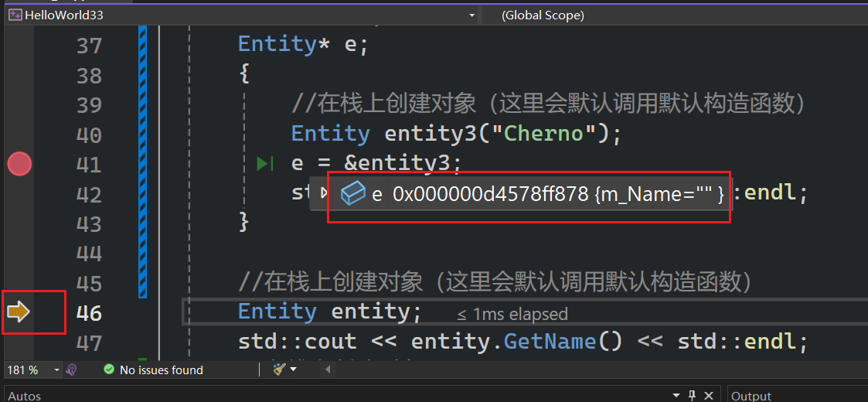
Task: Open the No issues found status
Action: (161, 370)
